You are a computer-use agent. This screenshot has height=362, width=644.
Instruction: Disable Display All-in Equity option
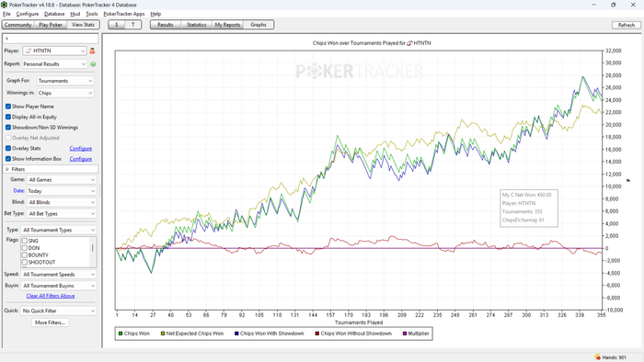tap(8, 117)
